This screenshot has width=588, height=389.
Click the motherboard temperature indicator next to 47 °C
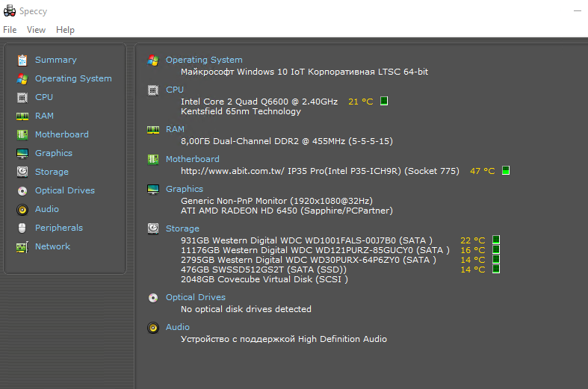click(x=506, y=170)
